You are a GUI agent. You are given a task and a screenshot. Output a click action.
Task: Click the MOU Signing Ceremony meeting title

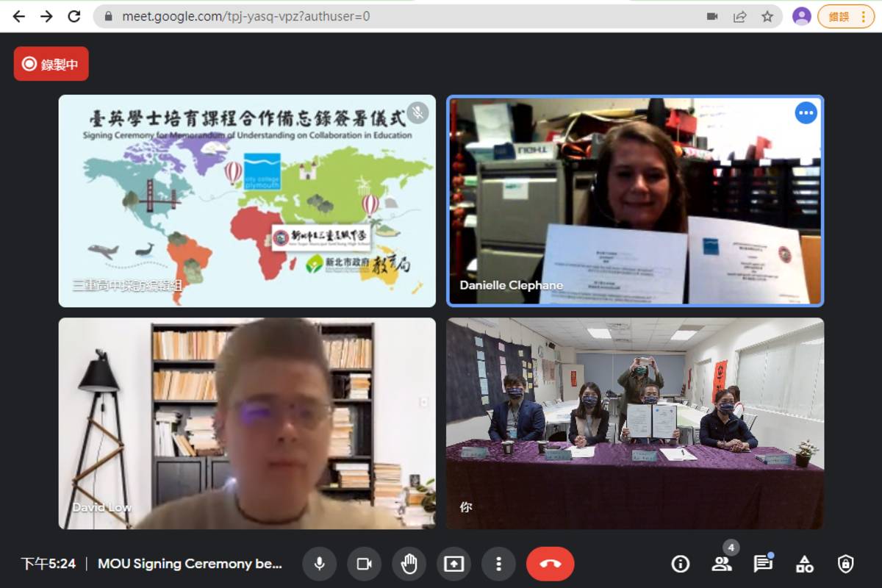tap(190, 564)
